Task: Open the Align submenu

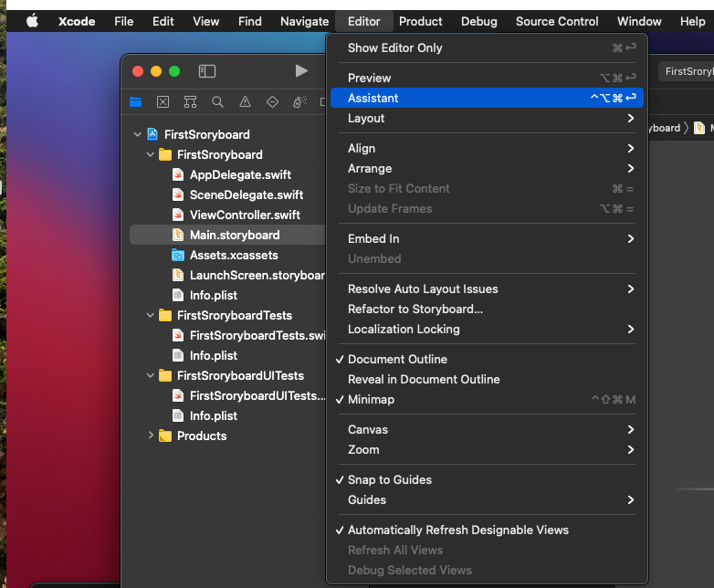Action: coord(487,148)
